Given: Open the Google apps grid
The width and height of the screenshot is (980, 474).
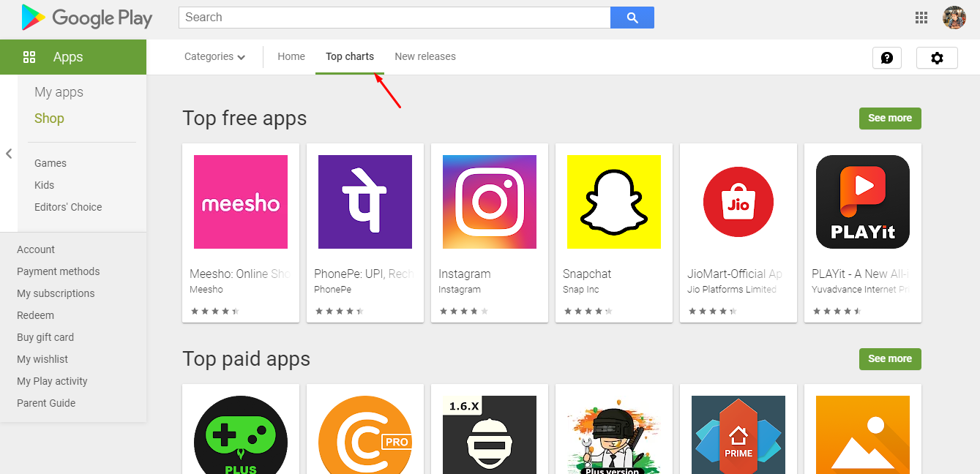Looking at the screenshot, I should (x=921, y=18).
